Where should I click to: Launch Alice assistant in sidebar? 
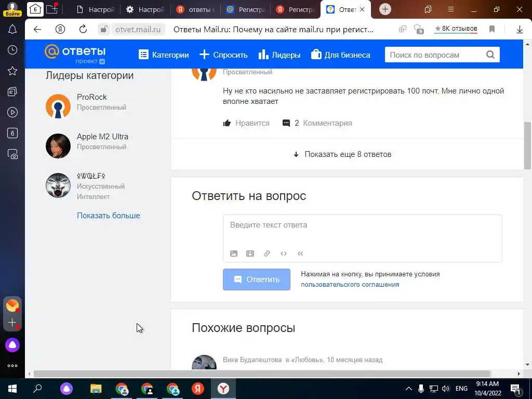coord(12,345)
